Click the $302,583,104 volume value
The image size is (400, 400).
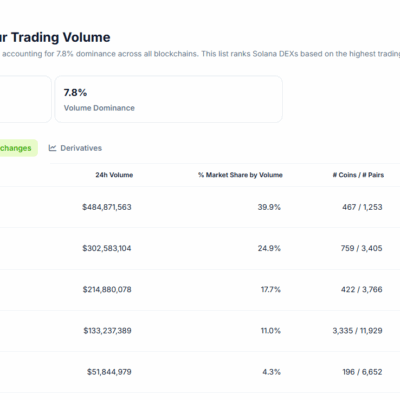107,248
